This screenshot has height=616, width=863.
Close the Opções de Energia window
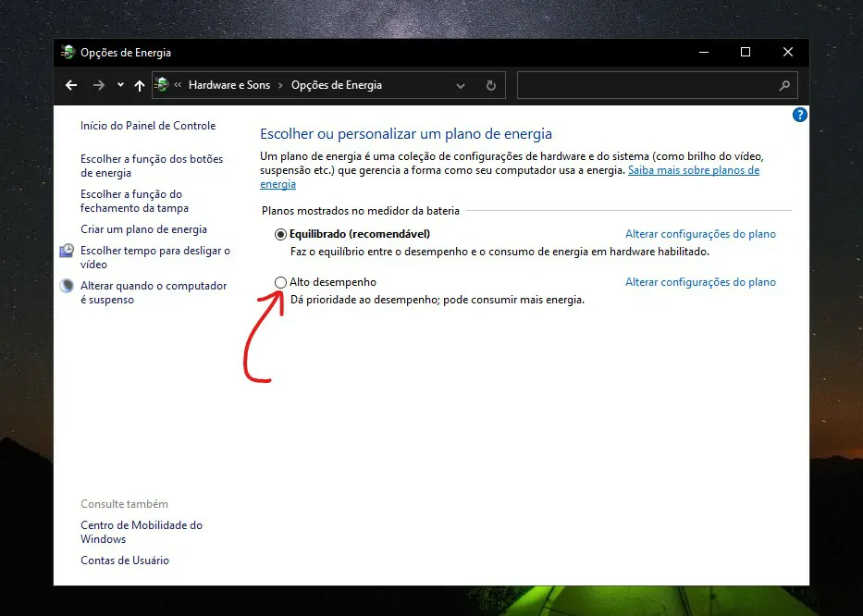pos(787,53)
